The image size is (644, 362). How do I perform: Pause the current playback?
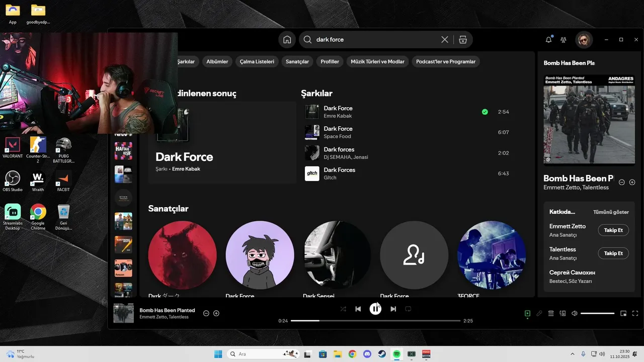(x=375, y=309)
